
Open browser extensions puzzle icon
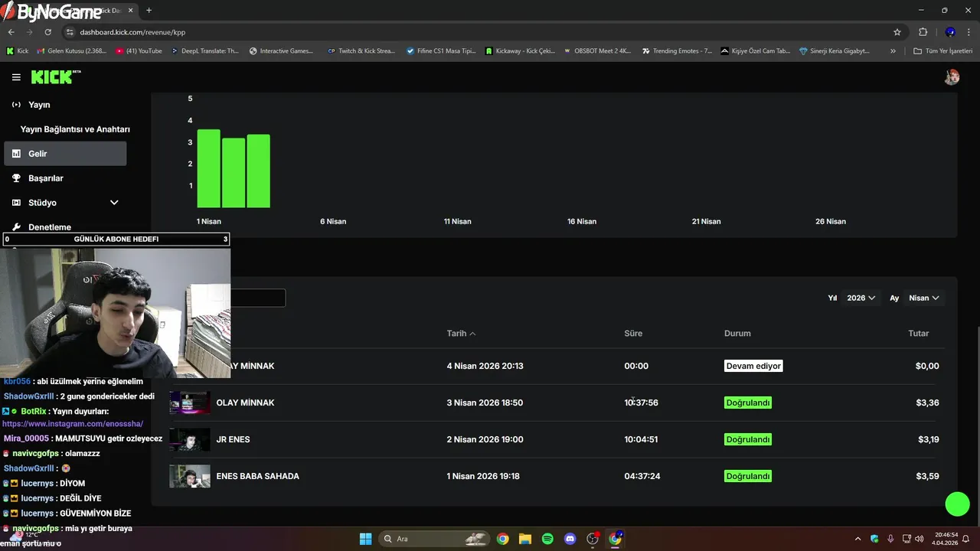pyautogui.click(x=923, y=32)
